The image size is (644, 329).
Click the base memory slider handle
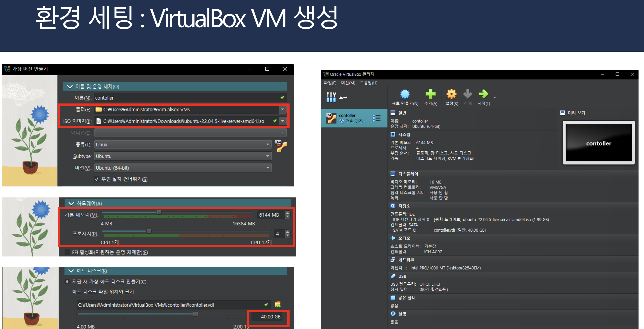point(159,212)
